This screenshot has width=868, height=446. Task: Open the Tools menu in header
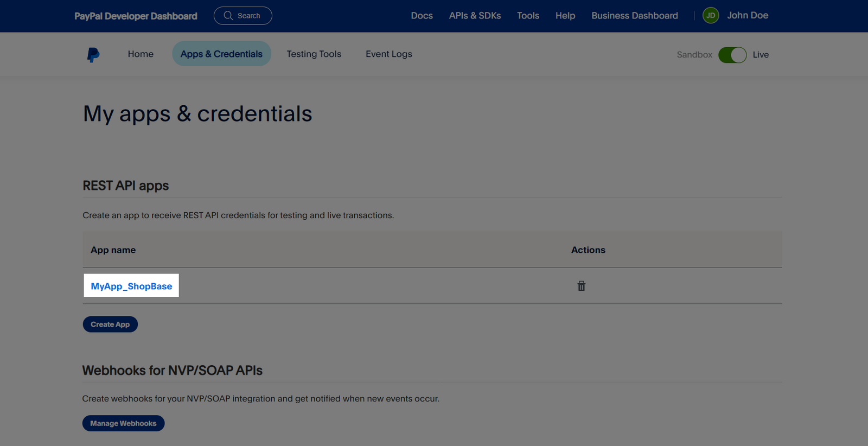(x=528, y=16)
